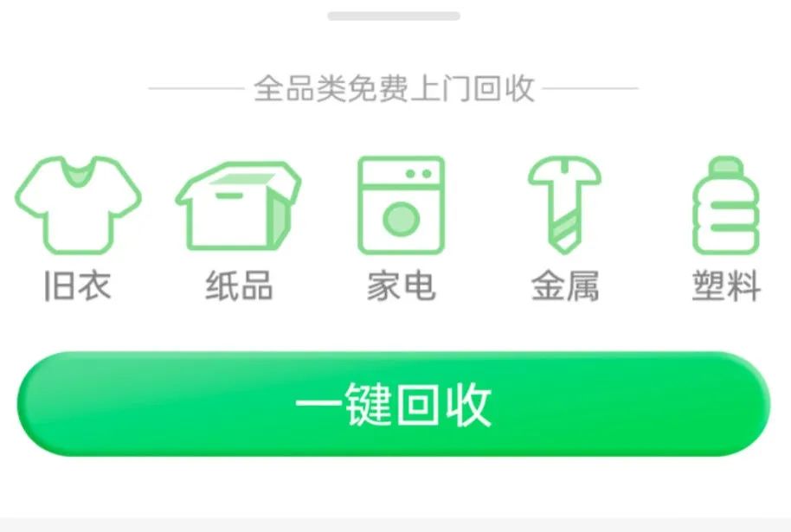
Task: Click the gray strip below the recycle button
Action: point(395,524)
